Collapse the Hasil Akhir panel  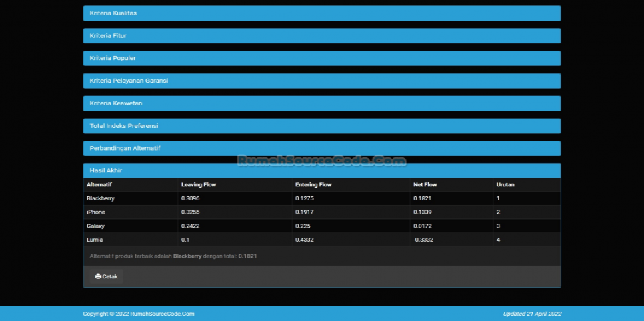105,171
